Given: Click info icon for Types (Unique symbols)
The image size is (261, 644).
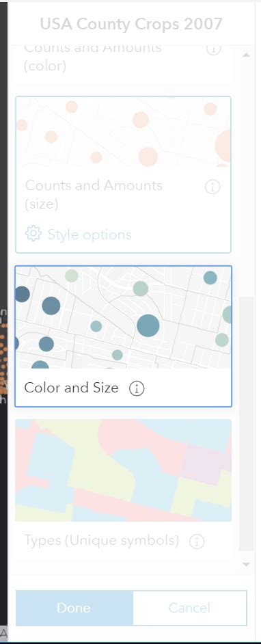Looking at the screenshot, I should [x=197, y=541].
